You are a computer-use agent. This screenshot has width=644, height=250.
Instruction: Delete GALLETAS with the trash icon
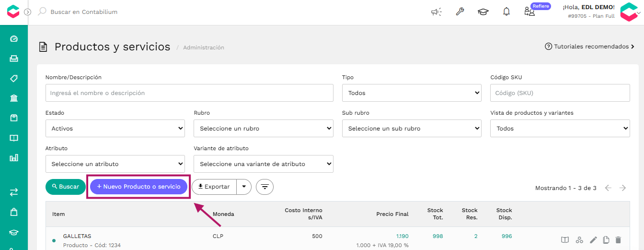coord(618,240)
